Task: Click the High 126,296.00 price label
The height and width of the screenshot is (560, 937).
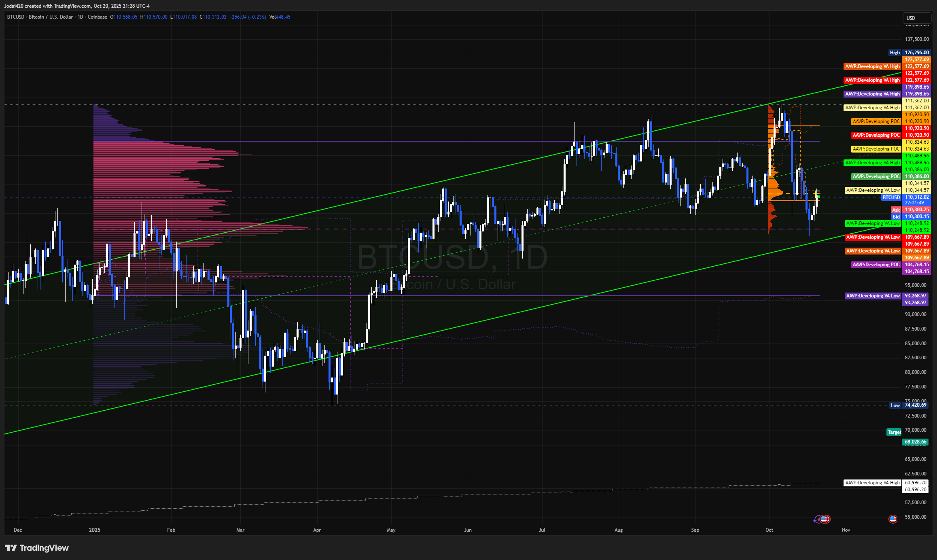Action: tap(916, 53)
